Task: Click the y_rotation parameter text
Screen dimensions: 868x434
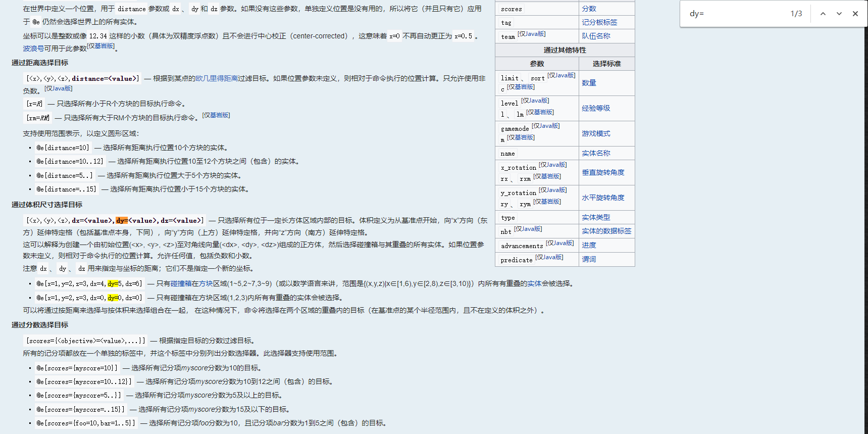Action: 518,193
